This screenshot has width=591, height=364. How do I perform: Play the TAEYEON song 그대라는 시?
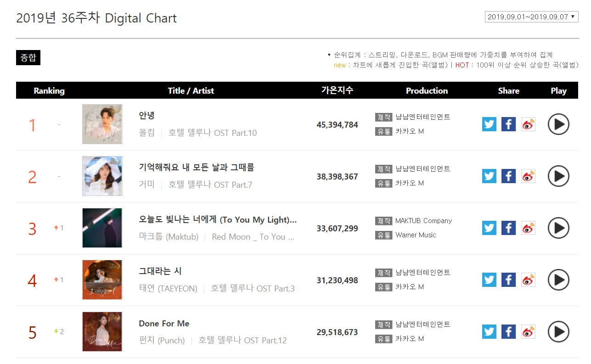coord(558,280)
